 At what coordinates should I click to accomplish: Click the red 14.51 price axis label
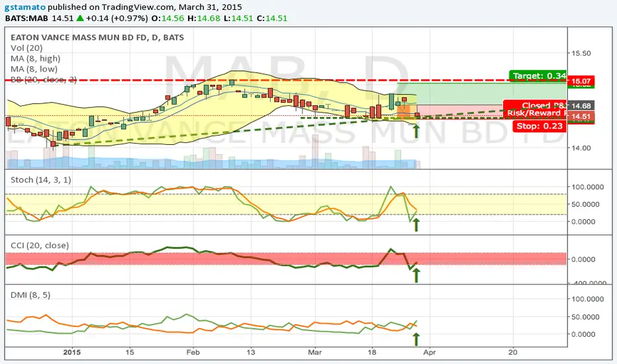[x=581, y=116]
